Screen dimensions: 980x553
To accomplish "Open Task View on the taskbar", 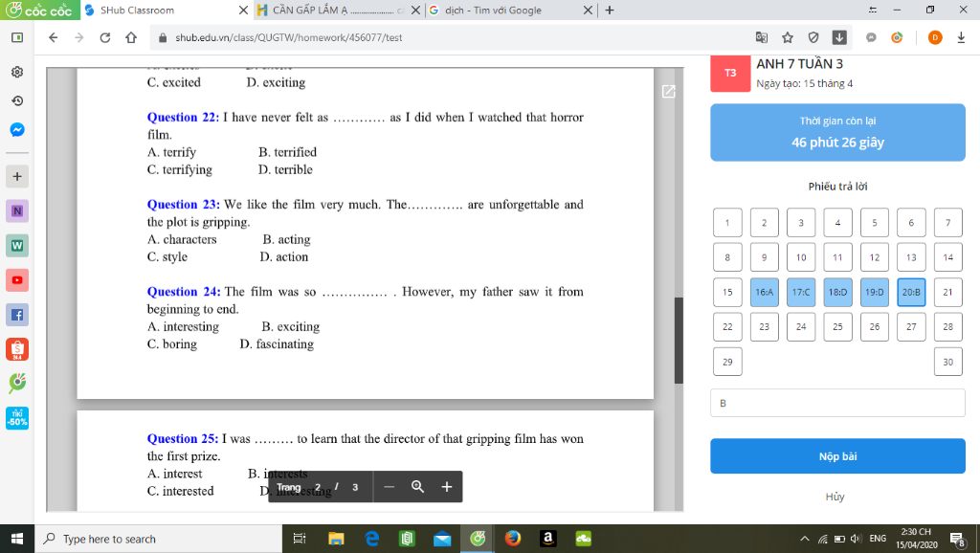I will coord(300,539).
